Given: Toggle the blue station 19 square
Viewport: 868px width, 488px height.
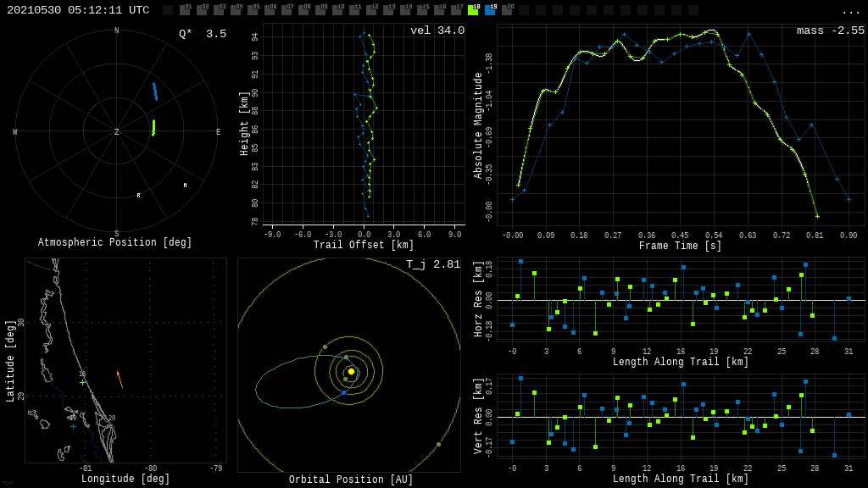Looking at the screenshot, I should coord(490,10).
